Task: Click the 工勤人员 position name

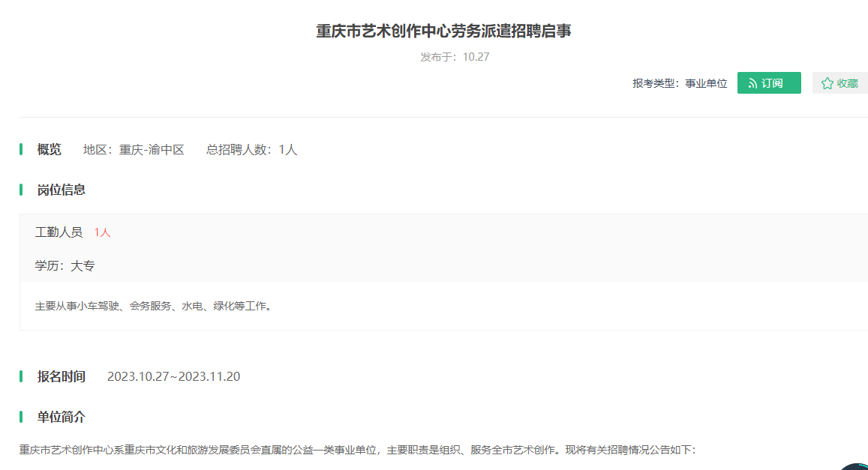Action: [59, 232]
